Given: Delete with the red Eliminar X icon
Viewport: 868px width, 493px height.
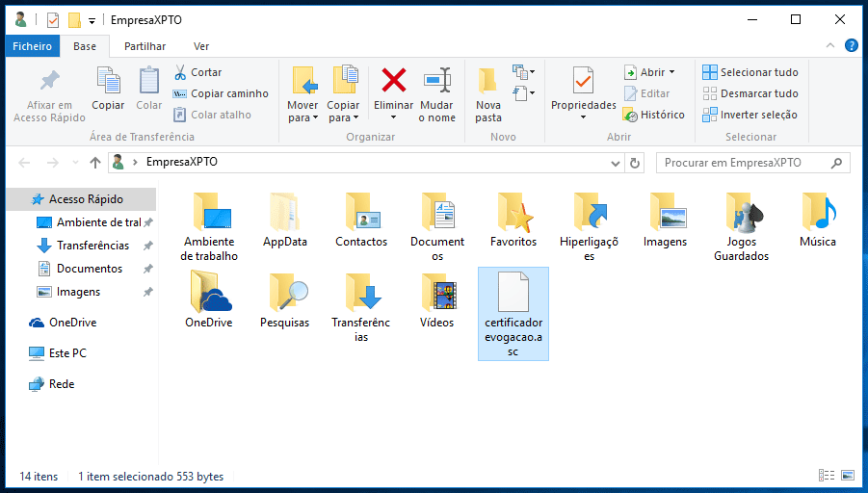Looking at the screenshot, I should 394,80.
